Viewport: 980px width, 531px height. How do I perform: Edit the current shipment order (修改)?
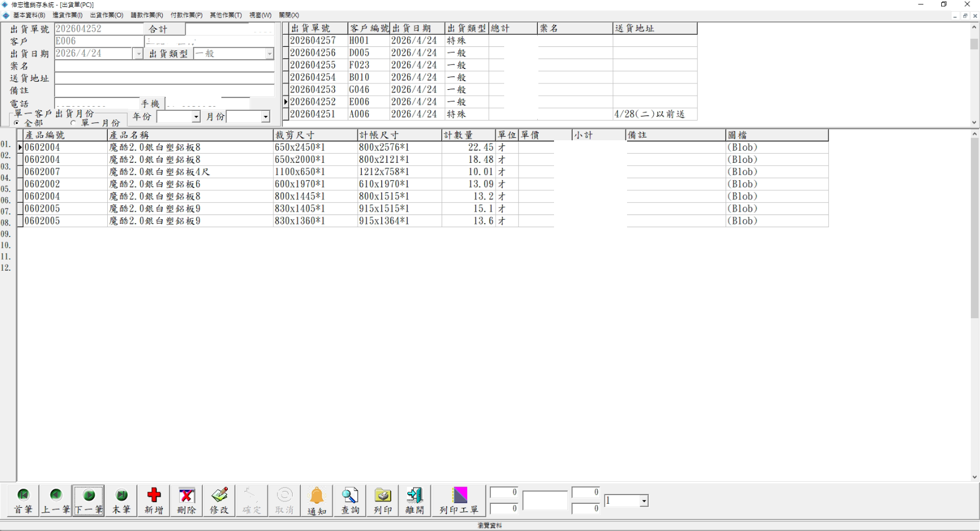pyautogui.click(x=219, y=500)
